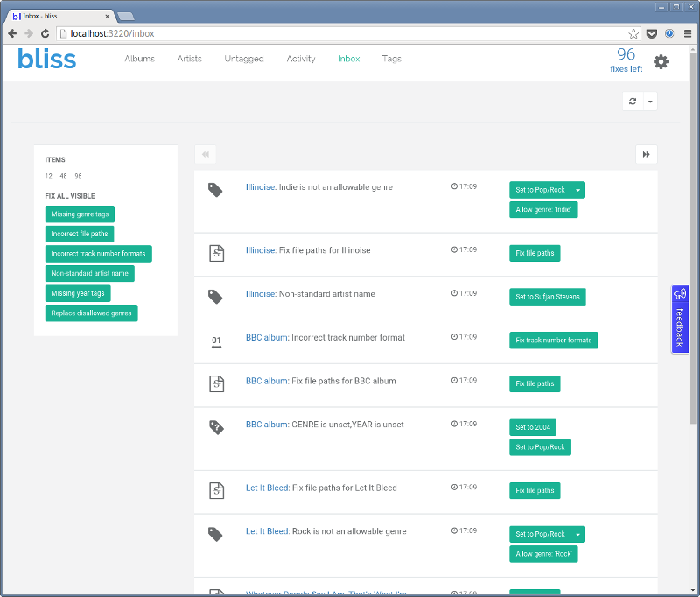Fix file paths for BBC album
Viewport: 700px width, 597px height.
tap(535, 383)
